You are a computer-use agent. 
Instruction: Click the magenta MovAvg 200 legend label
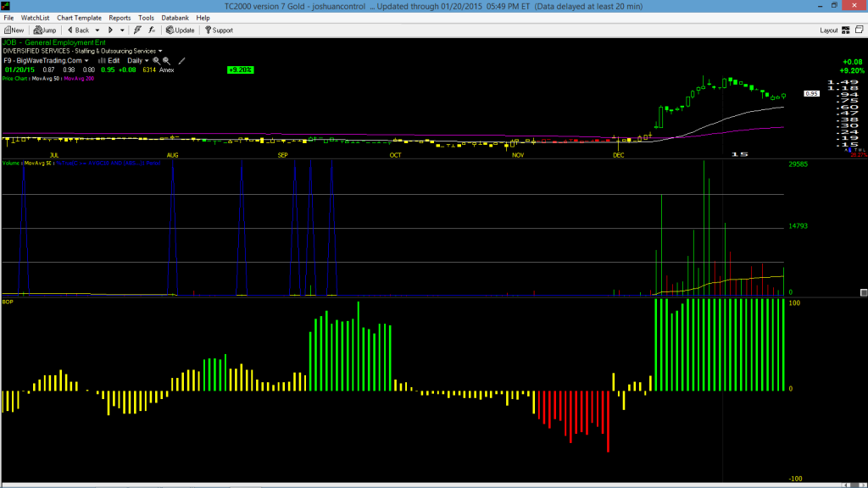coord(79,79)
